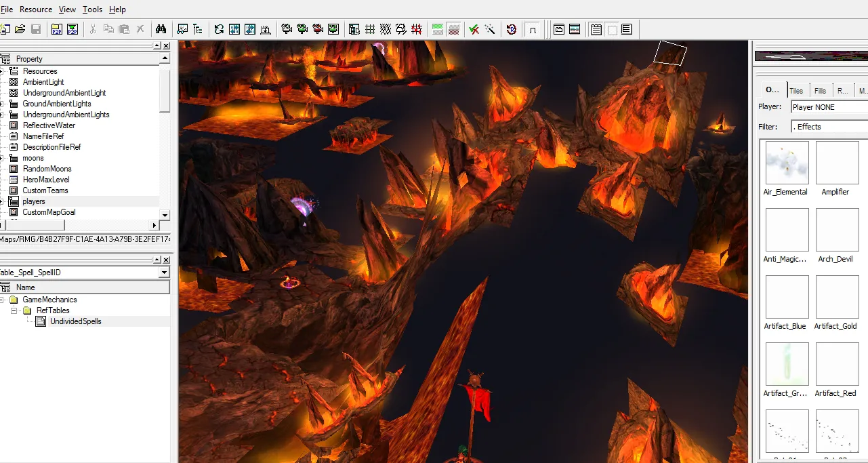
Task: Open the Help menu
Action: click(x=117, y=9)
